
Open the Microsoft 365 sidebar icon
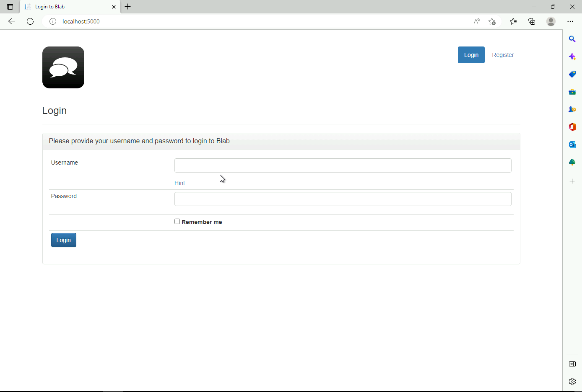pos(572,127)
